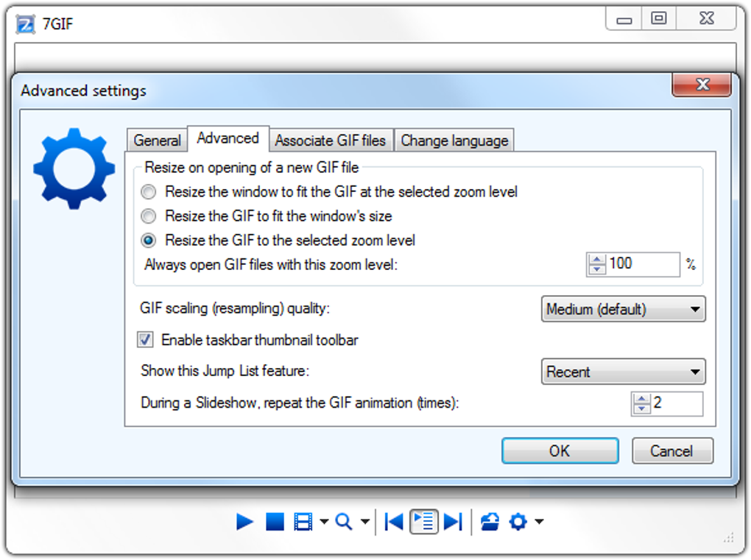The image size is (751, 560).
Task: Click the Play animation icon
Action: coord(244,521)
